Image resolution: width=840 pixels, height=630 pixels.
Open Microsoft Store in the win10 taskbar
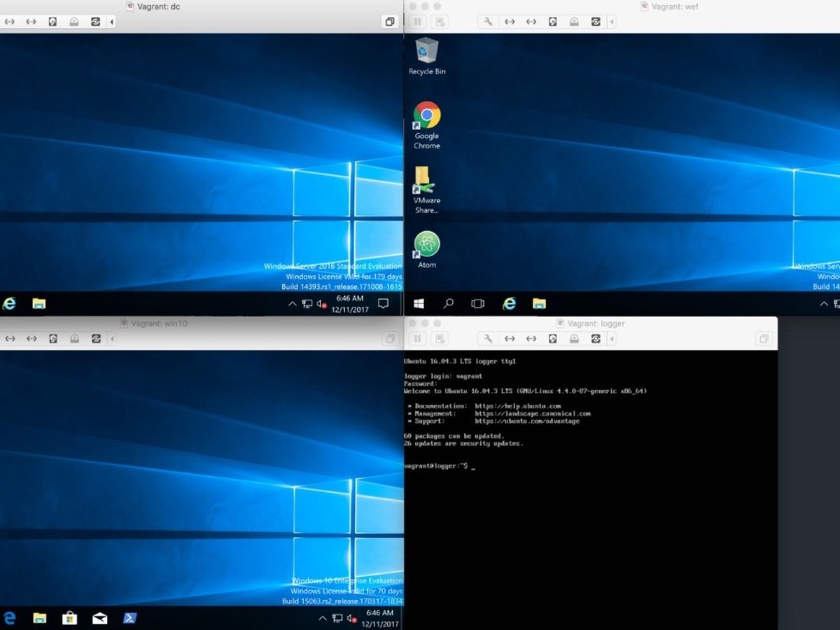pos(69,618)
